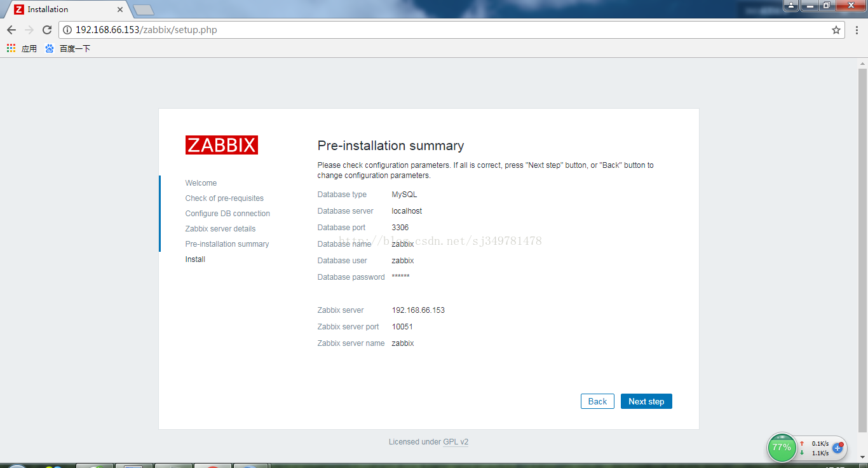Click the 0.1K/s upload speed reading
Screen dimensions: 868x468
click(820, 444)
